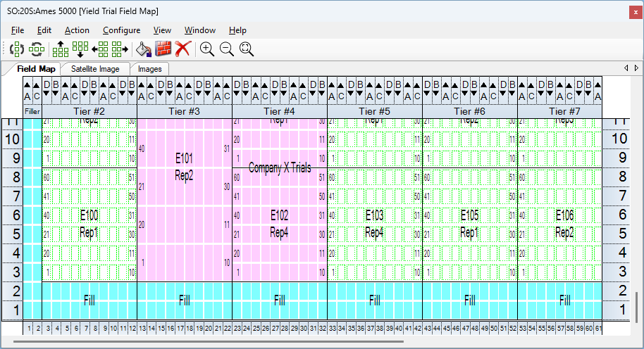644x349 pixels.
Task: Open the Configure menu
Action: pos(122,30)
